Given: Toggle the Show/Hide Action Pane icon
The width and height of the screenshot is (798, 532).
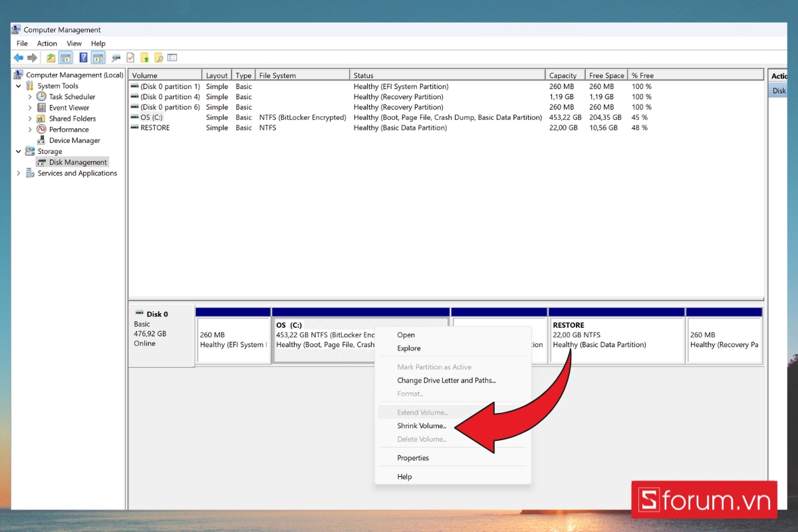Looking at the screenshot, I should [98, 58].
